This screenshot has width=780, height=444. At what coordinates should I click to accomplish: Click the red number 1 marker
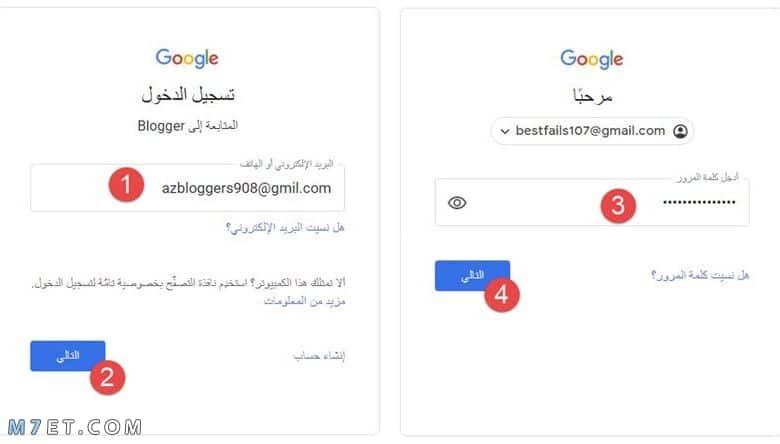pyautogui.click(x=126, y=185)
